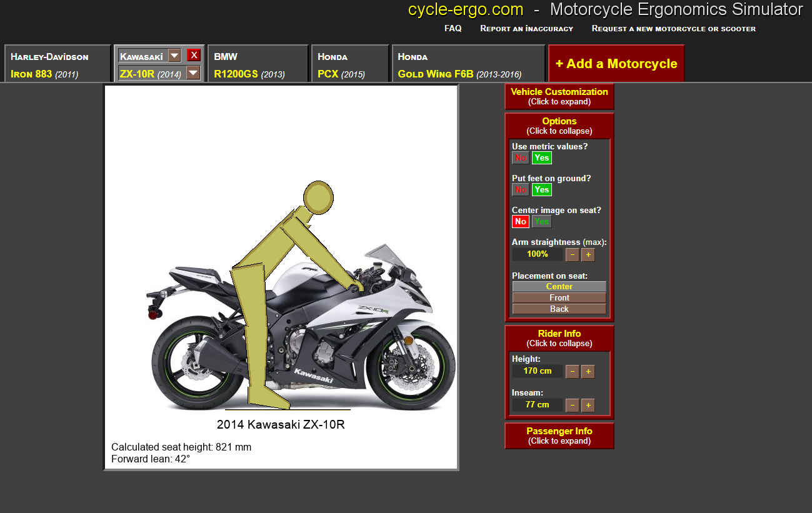Select Center placement on seat
This screenshot has width=812, height=513.
pos(559,287)
